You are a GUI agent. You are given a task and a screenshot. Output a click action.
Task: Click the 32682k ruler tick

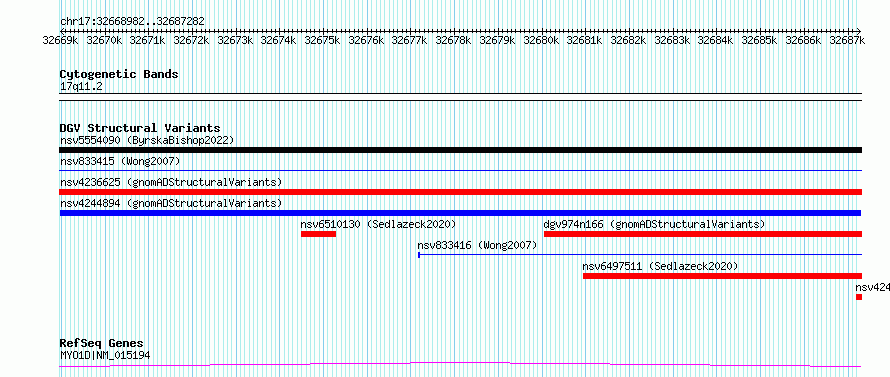tap(628, 40)
